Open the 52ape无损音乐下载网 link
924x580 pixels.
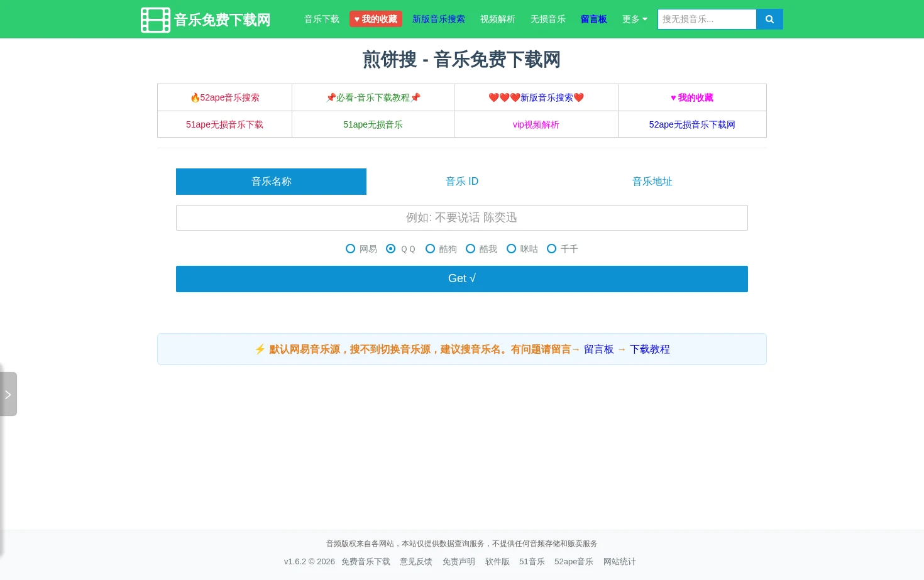pyautogui.click(x=692, y=124)
